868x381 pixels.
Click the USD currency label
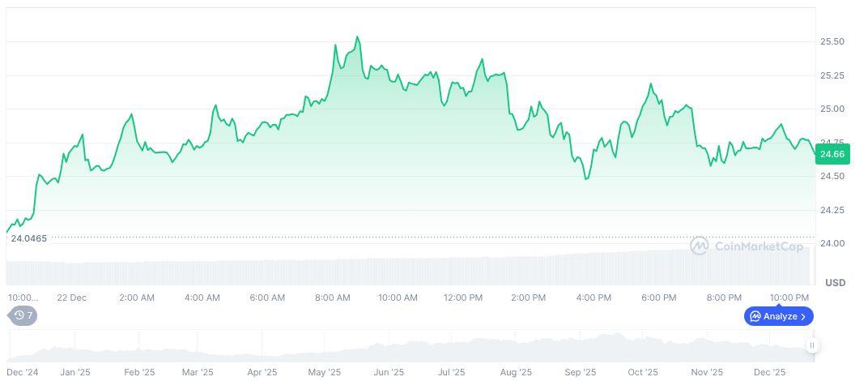pyautogui.click(x=835, y=282)
